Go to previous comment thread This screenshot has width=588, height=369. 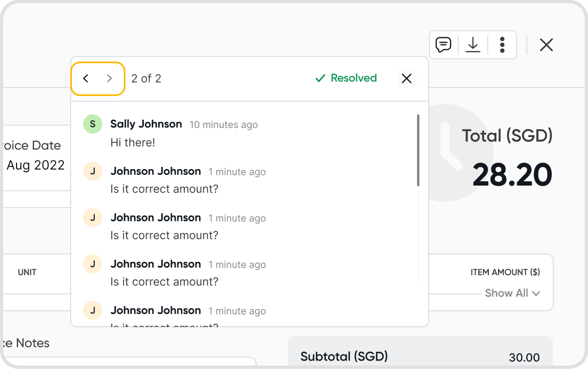86,78
